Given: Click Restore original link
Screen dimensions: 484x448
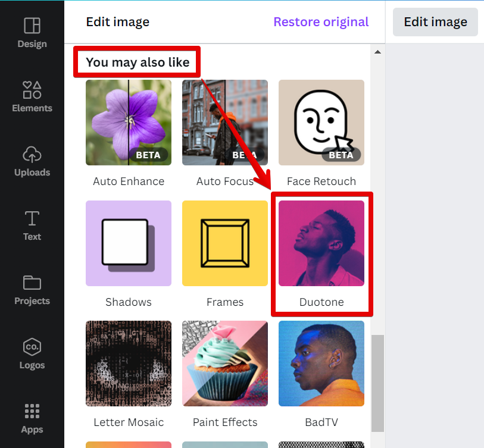Looking at the screenshot, I should pos(321,22).
